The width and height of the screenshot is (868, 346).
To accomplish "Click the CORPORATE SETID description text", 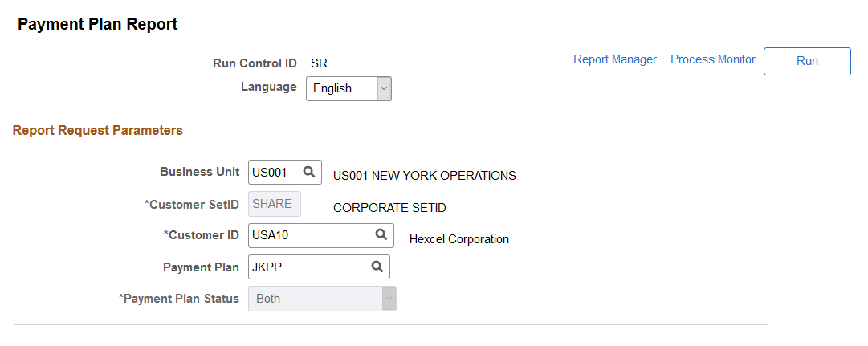I will point(389,208).
